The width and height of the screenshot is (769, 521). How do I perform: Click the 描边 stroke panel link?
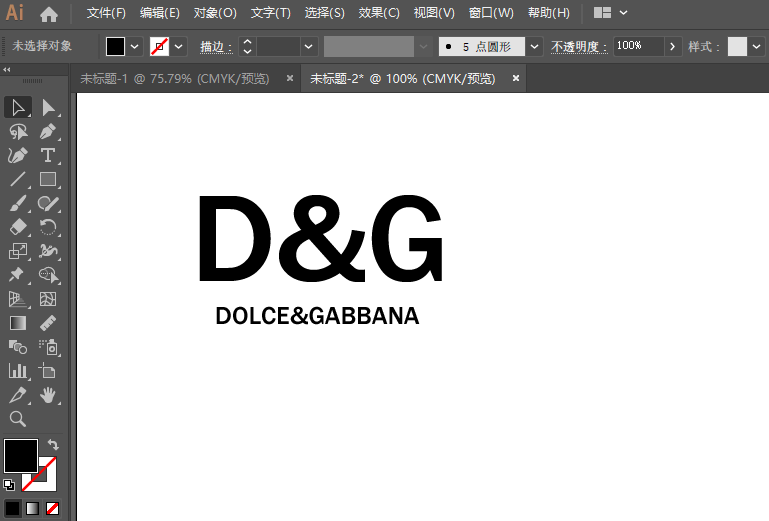(216, 47)
